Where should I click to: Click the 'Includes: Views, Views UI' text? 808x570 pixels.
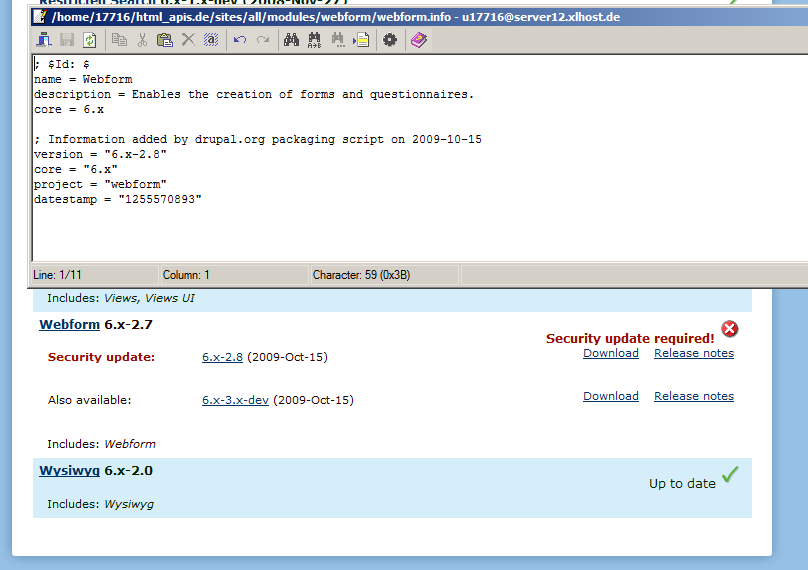click(121, 298)
